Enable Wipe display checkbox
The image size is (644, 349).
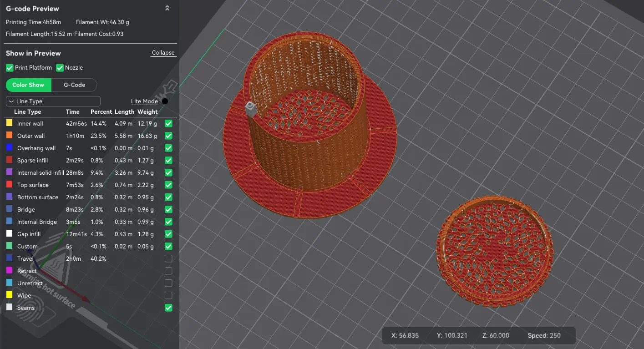pyautogui.click(x=168, y=296)
